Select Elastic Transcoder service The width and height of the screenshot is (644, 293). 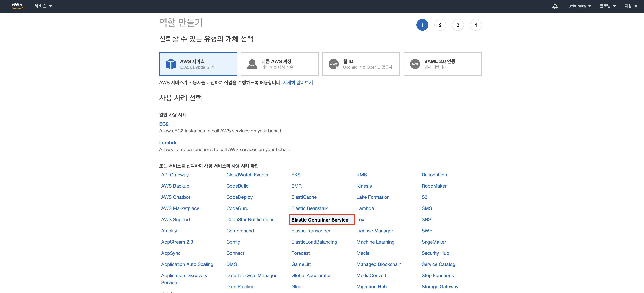coord(311,231)
